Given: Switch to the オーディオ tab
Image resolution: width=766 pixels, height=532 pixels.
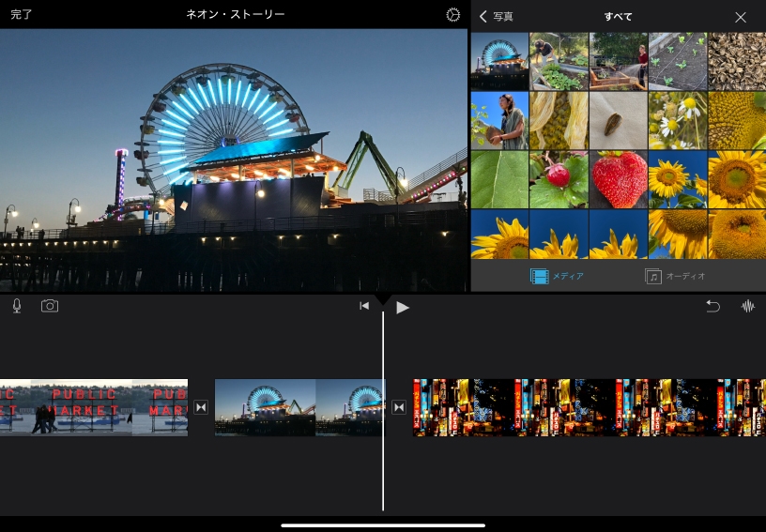Looking at the screenshot, I should coord(675,276).
